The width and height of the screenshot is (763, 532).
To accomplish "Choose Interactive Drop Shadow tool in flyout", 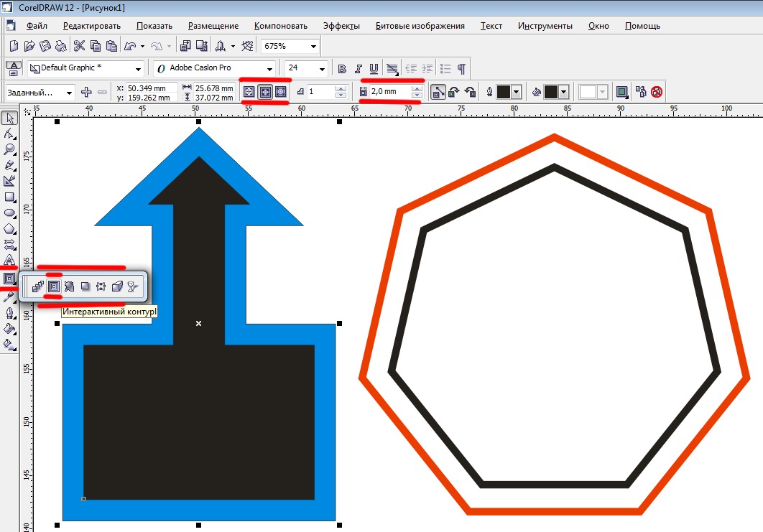I will coord(85,287).
